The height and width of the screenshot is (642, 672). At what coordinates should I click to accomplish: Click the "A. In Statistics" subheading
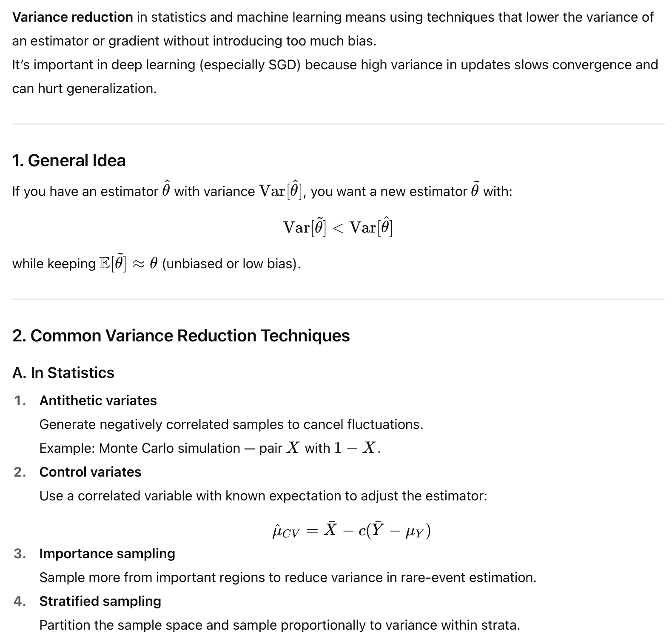click(63, 373)
